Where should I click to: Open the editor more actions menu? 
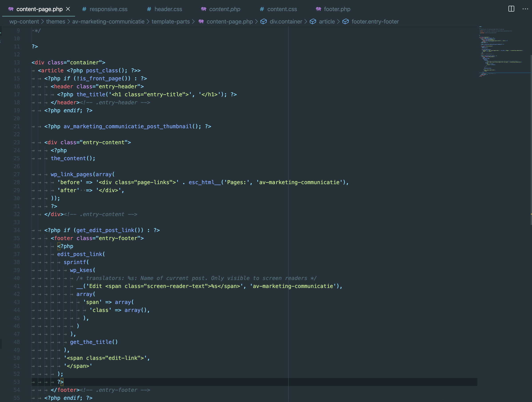[525, 9]
